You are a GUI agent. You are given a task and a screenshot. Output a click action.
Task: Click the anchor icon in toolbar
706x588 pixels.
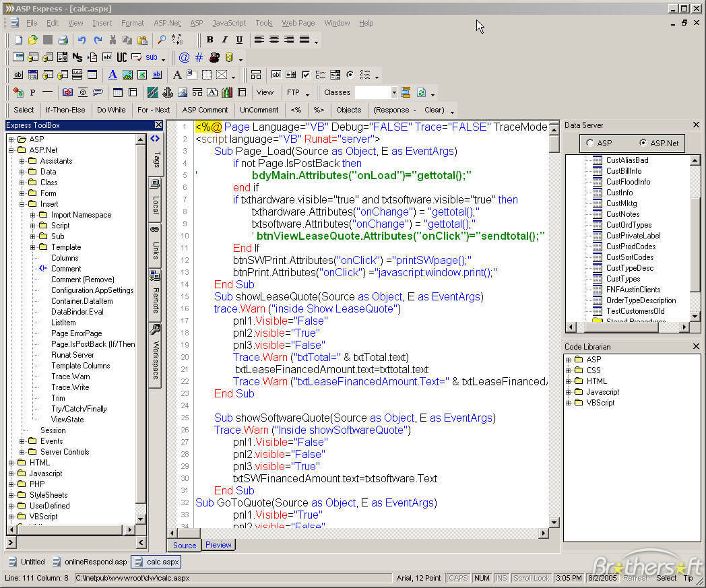pyautogui.click(x=168, y=92)
